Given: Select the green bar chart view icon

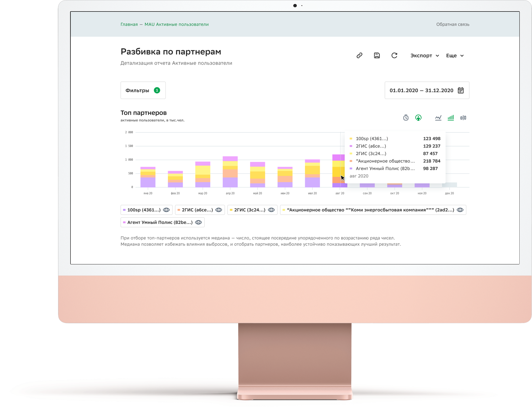Looking at the screenshot, I should pos(450,118).
